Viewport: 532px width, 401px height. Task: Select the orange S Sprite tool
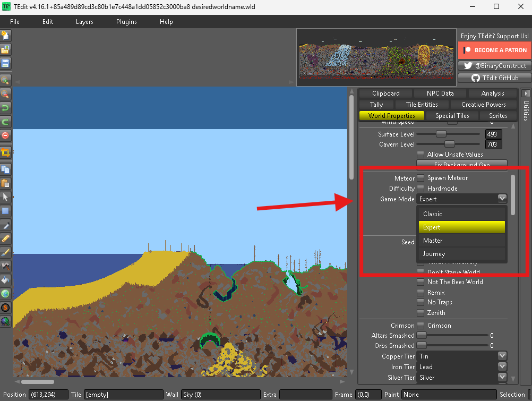point(5,308)
